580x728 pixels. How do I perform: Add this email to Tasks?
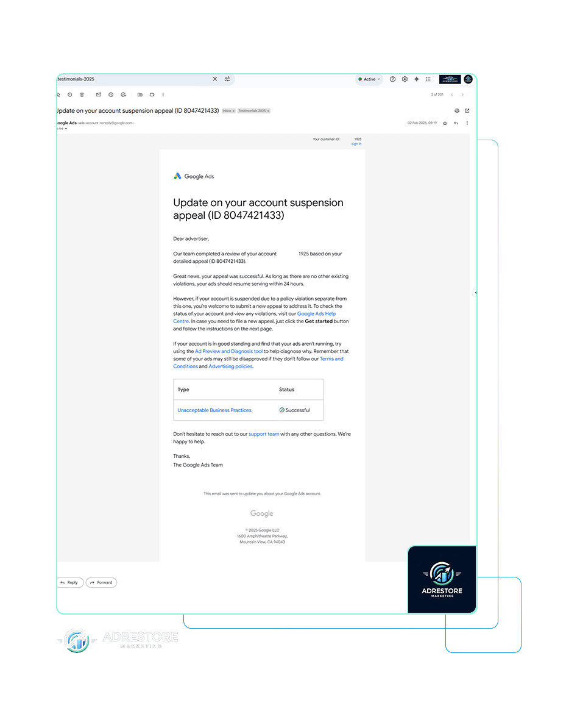124,95
